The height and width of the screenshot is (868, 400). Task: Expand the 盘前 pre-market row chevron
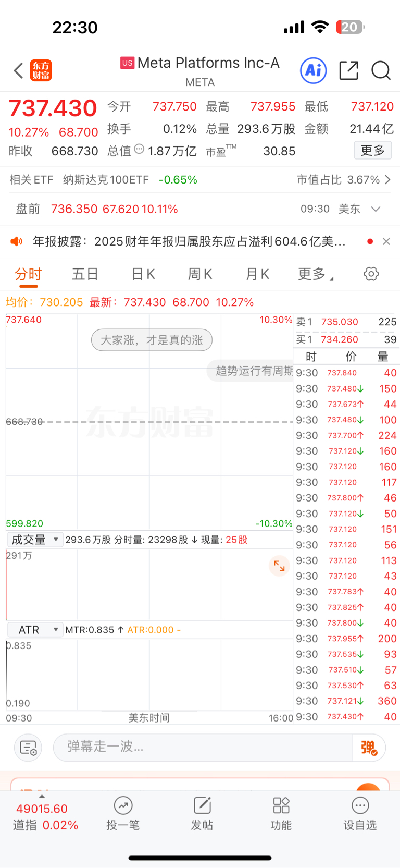376,209
